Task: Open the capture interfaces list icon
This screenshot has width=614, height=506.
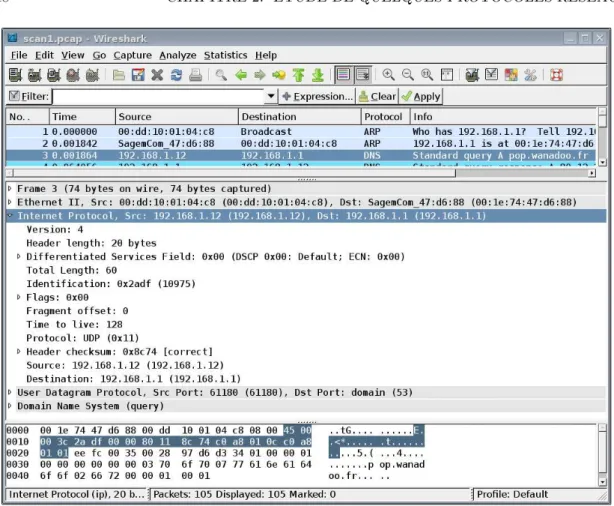Action: 15,75
